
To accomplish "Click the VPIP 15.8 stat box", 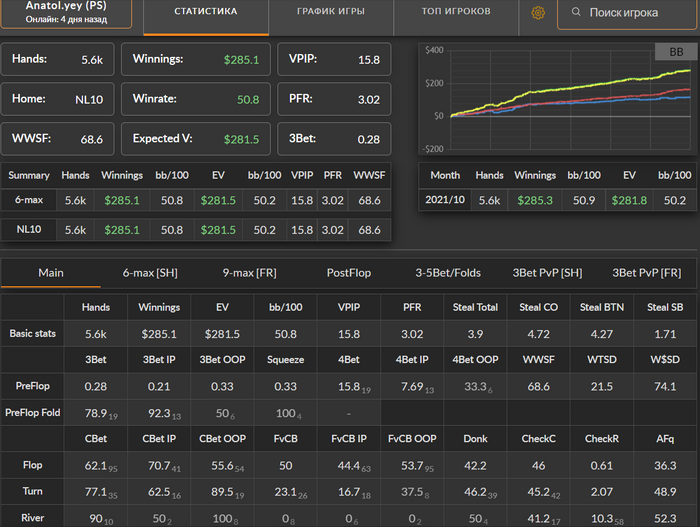I will pos(334,59).
